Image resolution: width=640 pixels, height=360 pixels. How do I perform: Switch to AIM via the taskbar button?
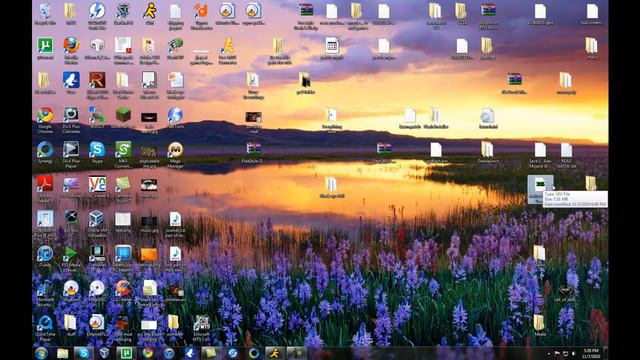[x=274, y=353]
